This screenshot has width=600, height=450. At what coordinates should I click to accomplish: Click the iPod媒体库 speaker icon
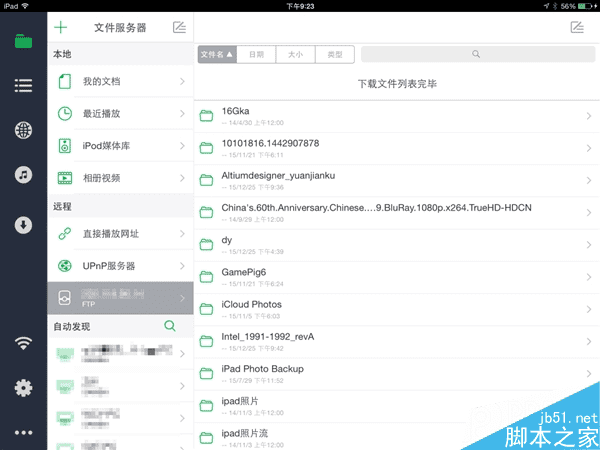pyautogui.click(x=65, y=146)
